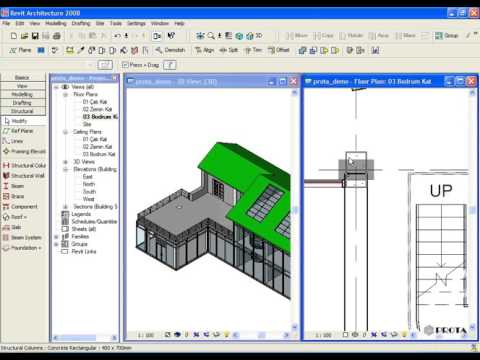The image size is (480, 360).
Task: Switch to the Modelling design bar tab
Action: [23, 94]
